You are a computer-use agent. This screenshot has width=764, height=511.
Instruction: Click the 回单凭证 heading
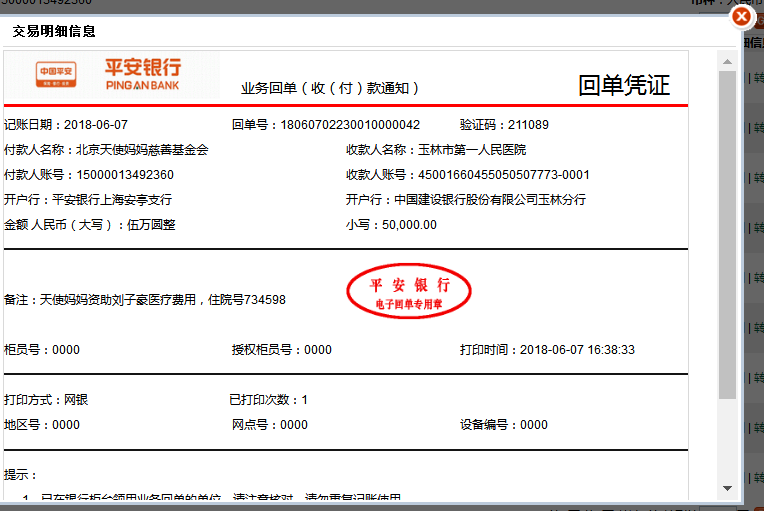(624, 85)
